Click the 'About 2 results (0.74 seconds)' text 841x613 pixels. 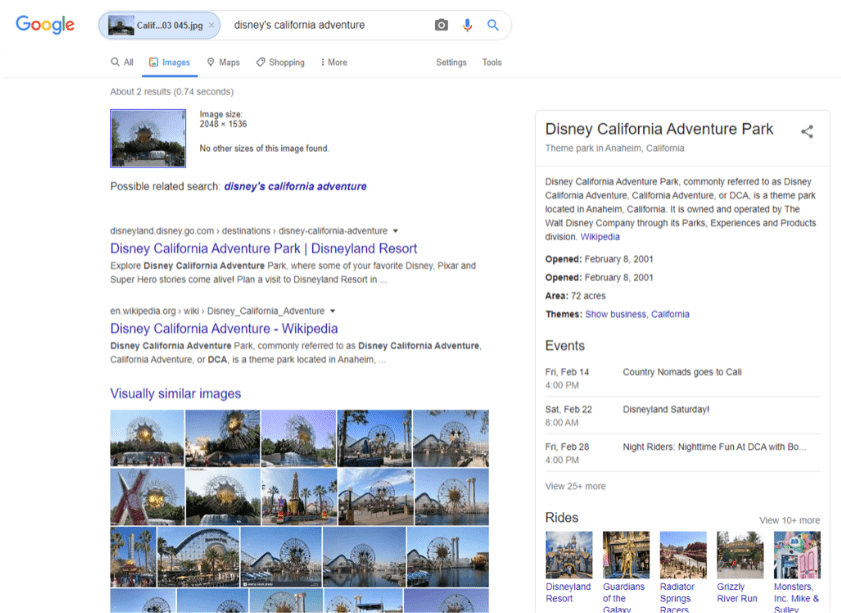(x=172, y=92)
